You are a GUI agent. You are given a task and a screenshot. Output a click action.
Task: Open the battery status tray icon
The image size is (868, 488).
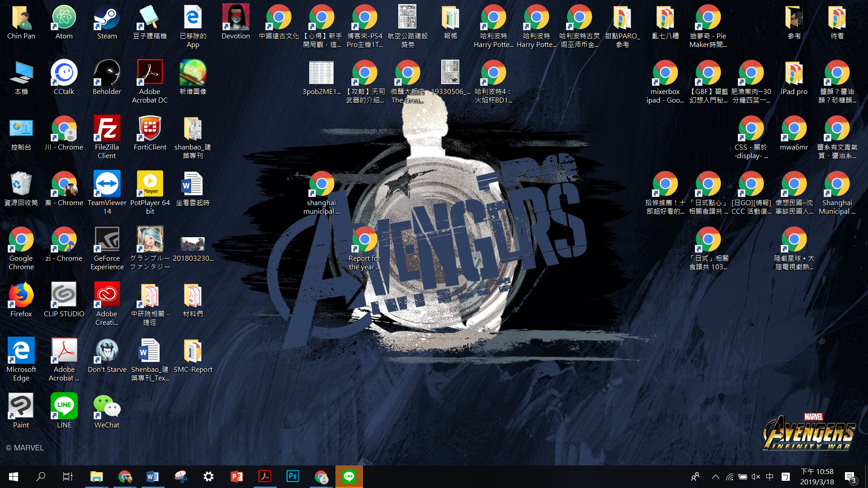(742, 477)
